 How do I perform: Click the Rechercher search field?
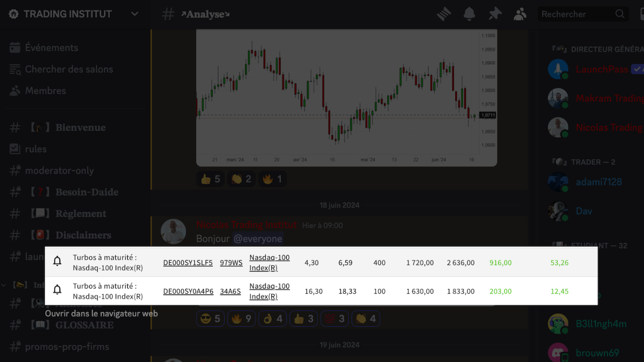[x=583, y=14]
